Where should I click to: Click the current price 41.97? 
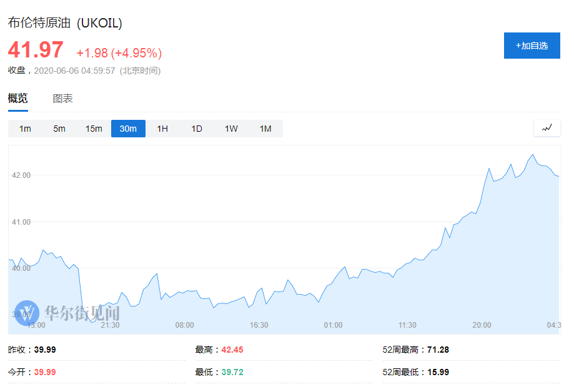tap(36, 50)
